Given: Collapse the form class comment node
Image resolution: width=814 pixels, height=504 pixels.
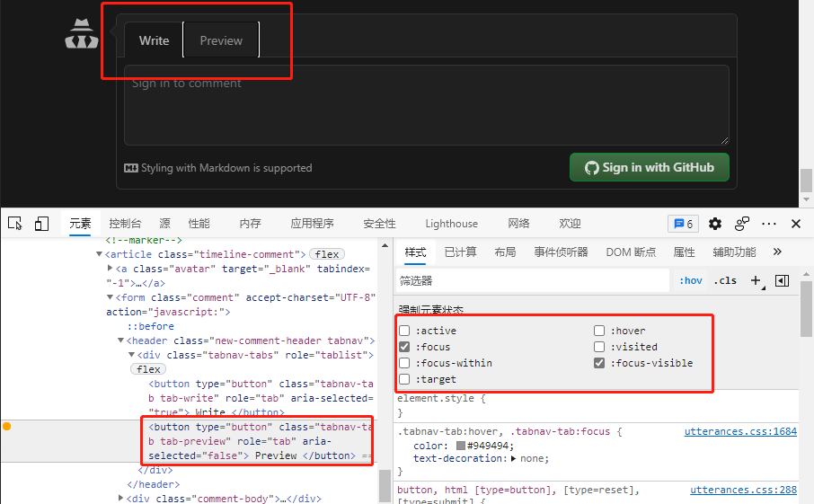Looking at the screenshot, I should pos(110,296).
